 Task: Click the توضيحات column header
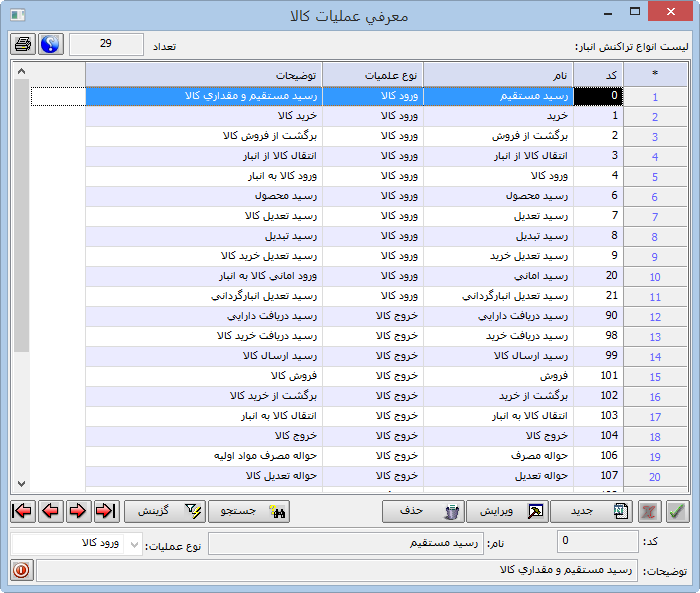tap(204, 75)
